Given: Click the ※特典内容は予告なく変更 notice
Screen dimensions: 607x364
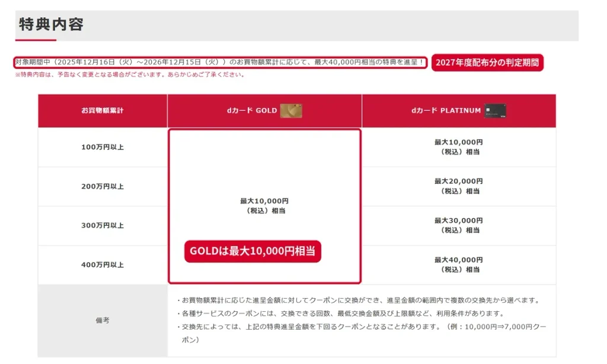Looking at the screenshot, I should (130, 75).
